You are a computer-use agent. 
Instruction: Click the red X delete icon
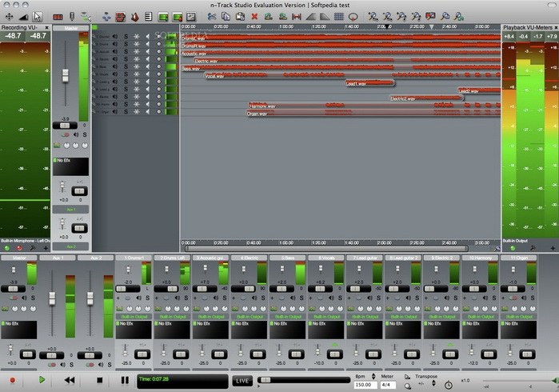point(254,16)
